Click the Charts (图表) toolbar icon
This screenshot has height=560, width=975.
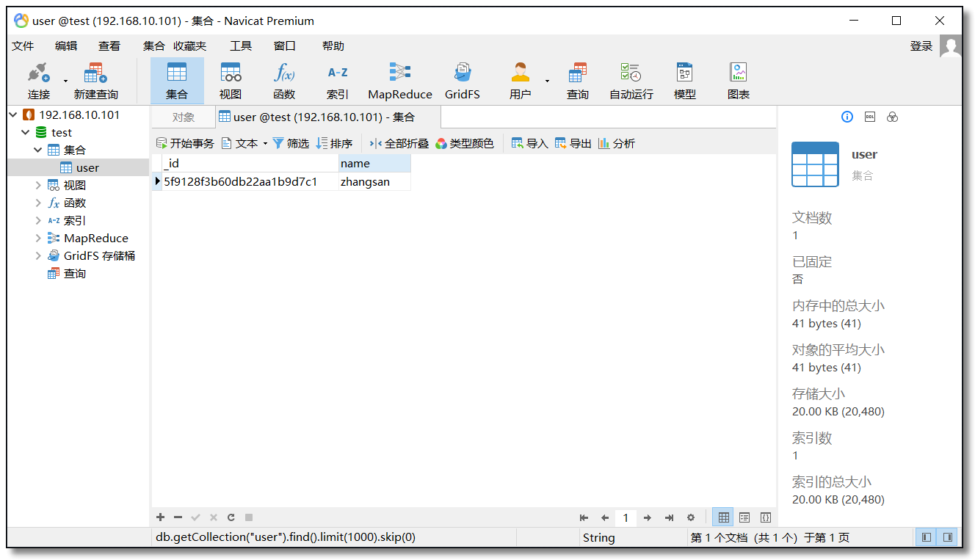(x=739, y=81)
